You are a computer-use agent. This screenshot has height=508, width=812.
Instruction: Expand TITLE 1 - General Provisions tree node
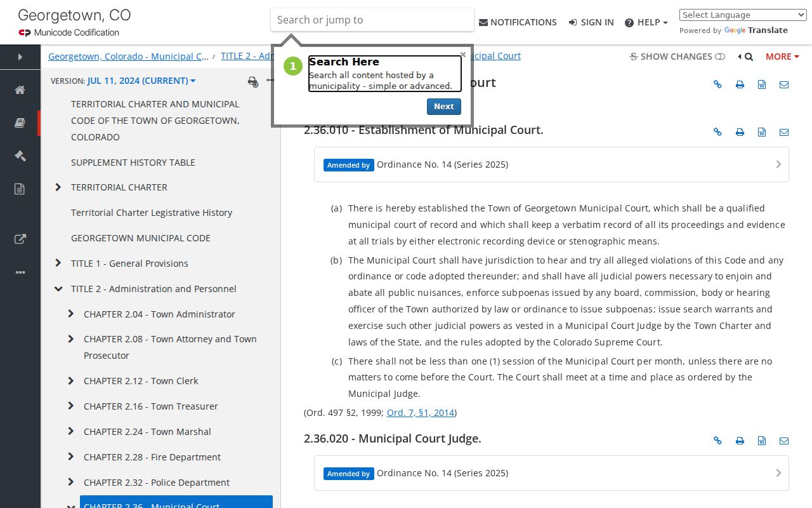pos(58,263)
